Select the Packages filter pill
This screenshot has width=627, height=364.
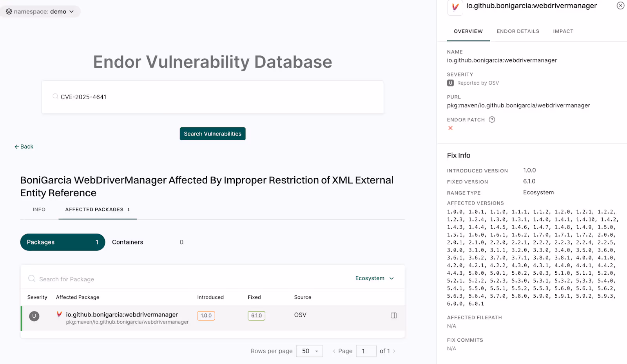point(63,242)
